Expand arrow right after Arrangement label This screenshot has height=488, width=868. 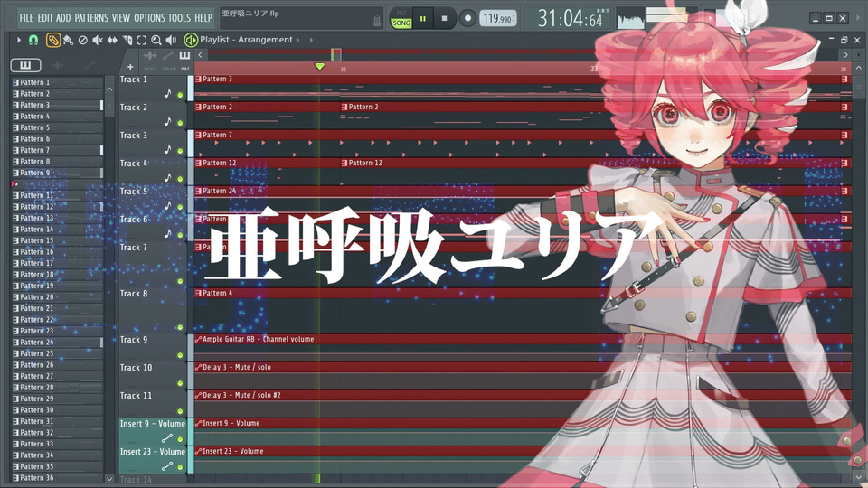click(x=297, y=40)
